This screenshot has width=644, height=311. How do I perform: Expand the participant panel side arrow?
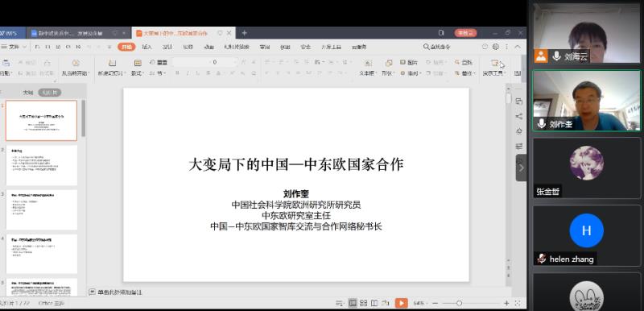[521, 168]
